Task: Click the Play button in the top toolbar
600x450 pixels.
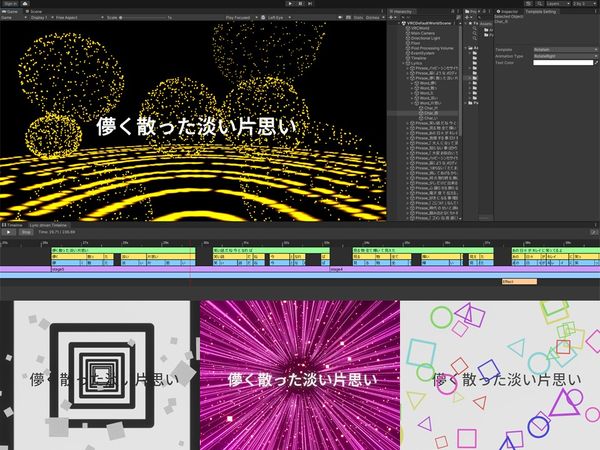Action: tap(290, 3)
